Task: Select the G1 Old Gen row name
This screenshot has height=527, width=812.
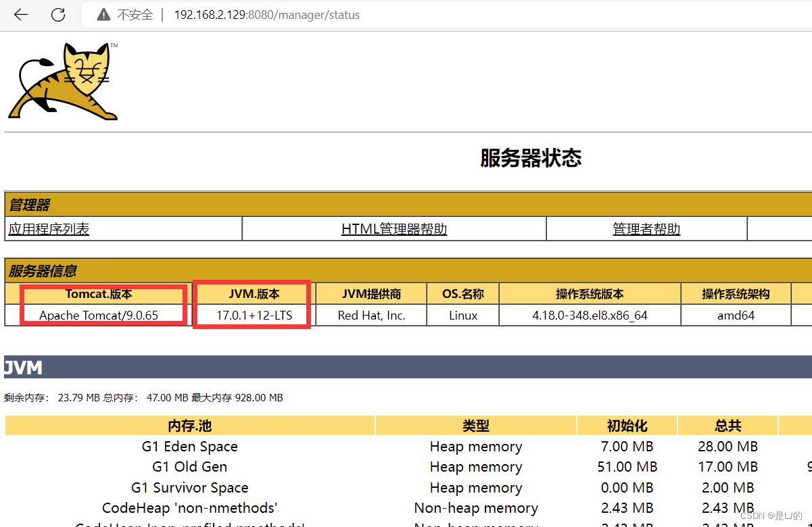Action: tap(190, 467)
